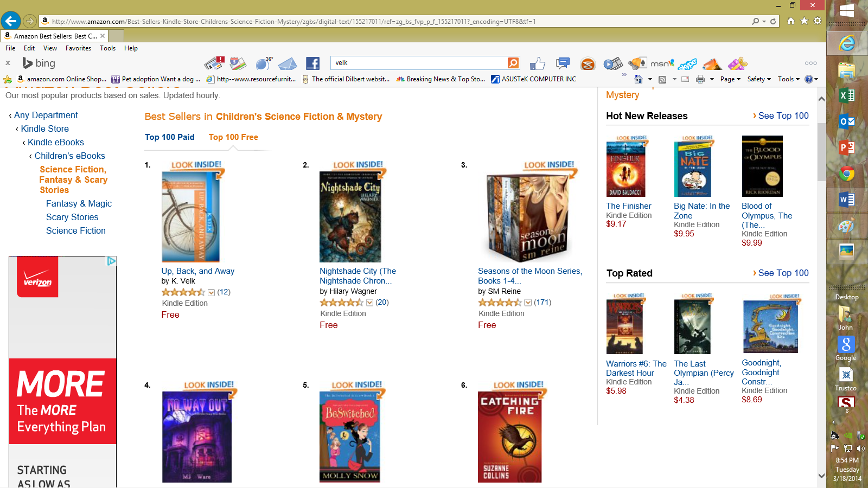Open the Dilbert website favorite
Image resolution: width=868 pixels, height=488 pixels.
pos(346,79)
